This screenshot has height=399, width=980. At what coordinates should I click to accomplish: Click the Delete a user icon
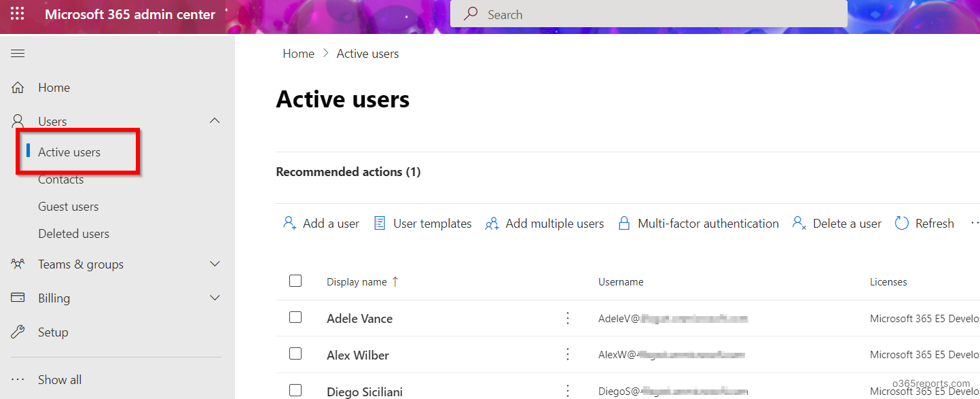coord(799,223)
